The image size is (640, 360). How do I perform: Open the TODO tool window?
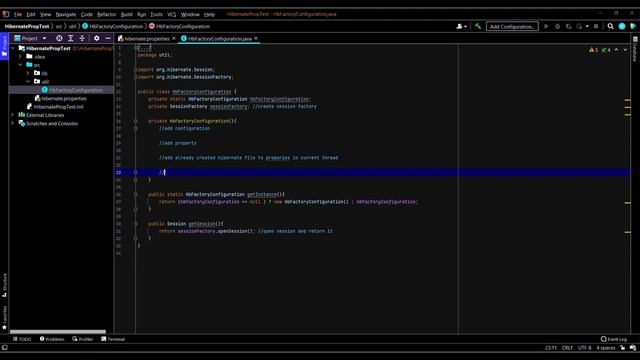(x=22, y=339)
